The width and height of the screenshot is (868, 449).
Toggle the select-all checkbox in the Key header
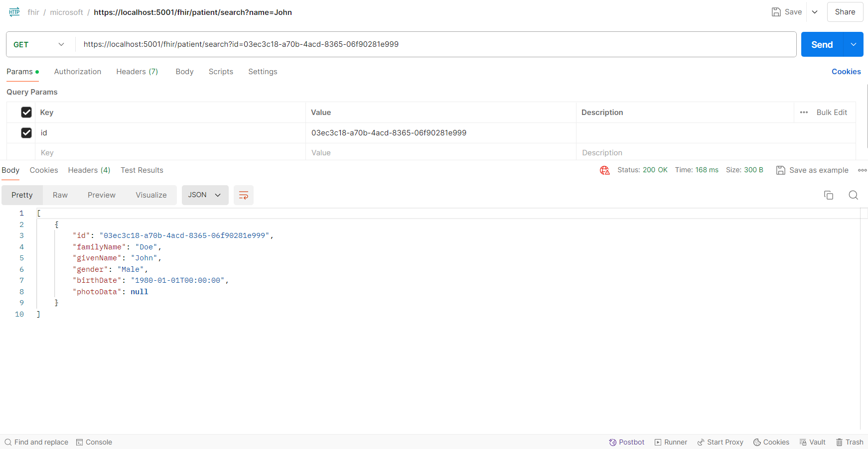tap(26, 112)
